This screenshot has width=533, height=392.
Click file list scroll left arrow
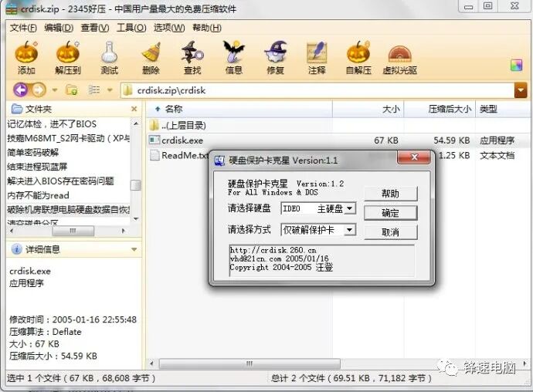[x=151, y=363]
